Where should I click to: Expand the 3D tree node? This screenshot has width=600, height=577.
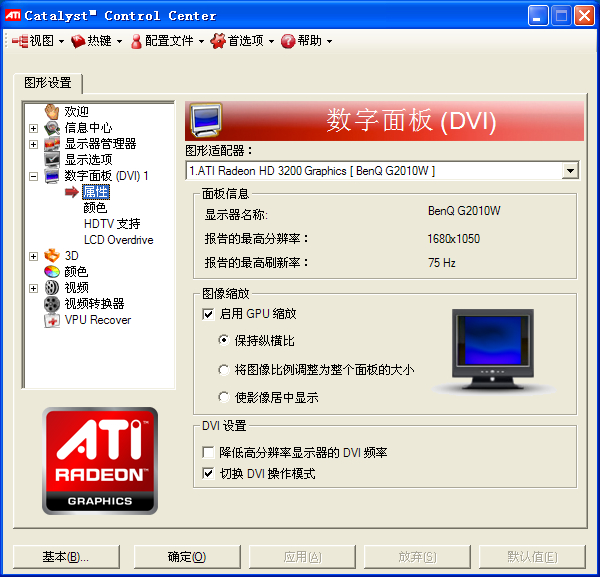coord(34,256)
